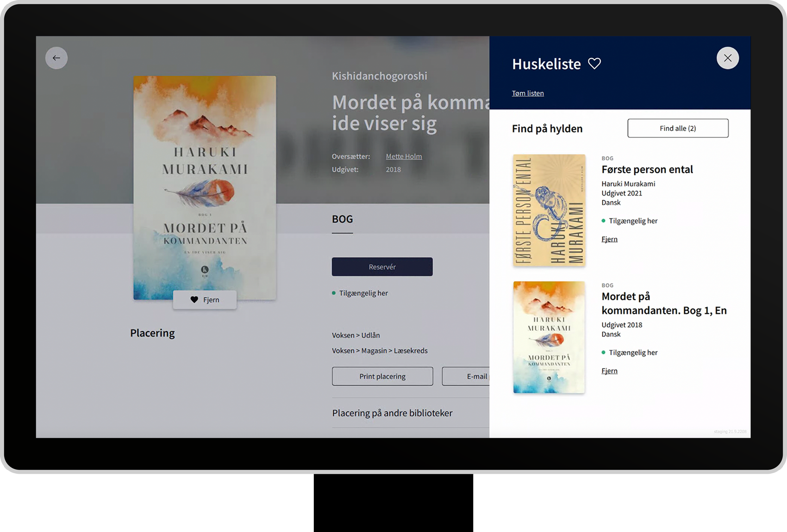Go back with the left arrow button
This screenshot has height=532, width=787.
[x=56, y=58]
